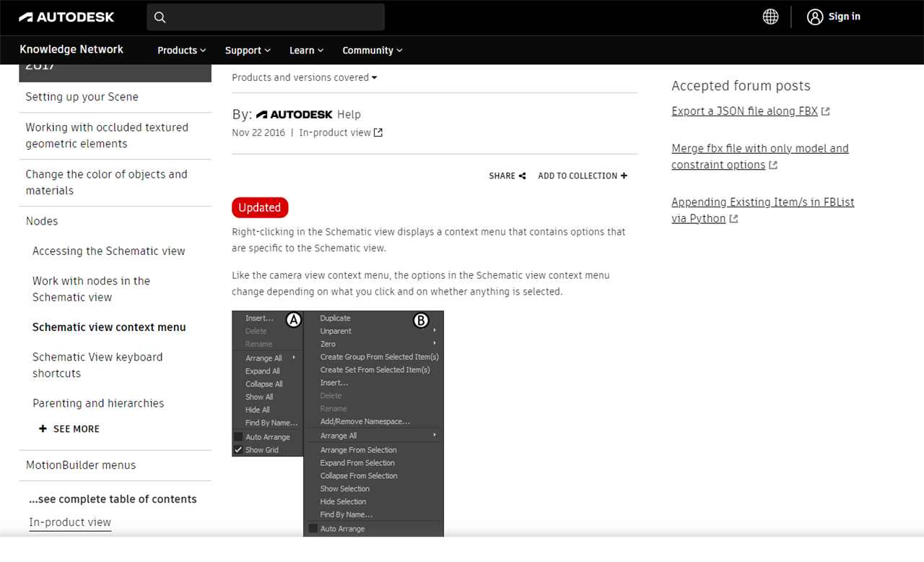
Task: Click the Updated red badge
Action: coord(260,207)
